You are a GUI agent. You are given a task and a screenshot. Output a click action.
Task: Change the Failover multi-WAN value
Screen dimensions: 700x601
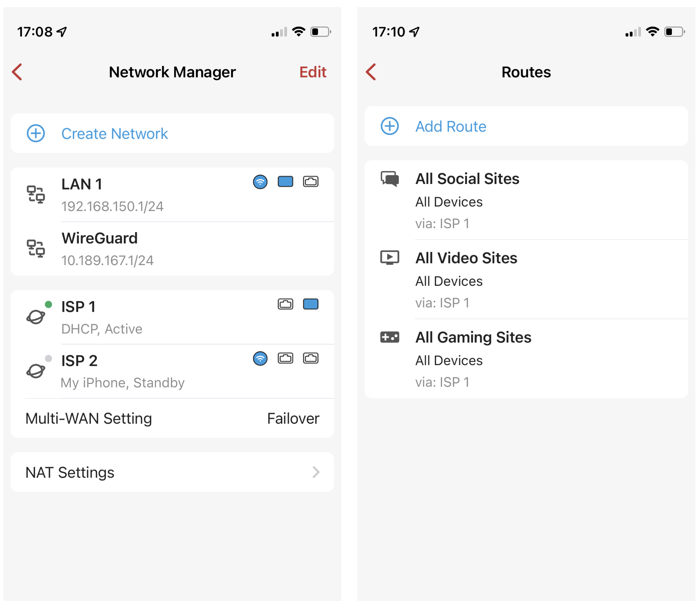tap(293, 419)
